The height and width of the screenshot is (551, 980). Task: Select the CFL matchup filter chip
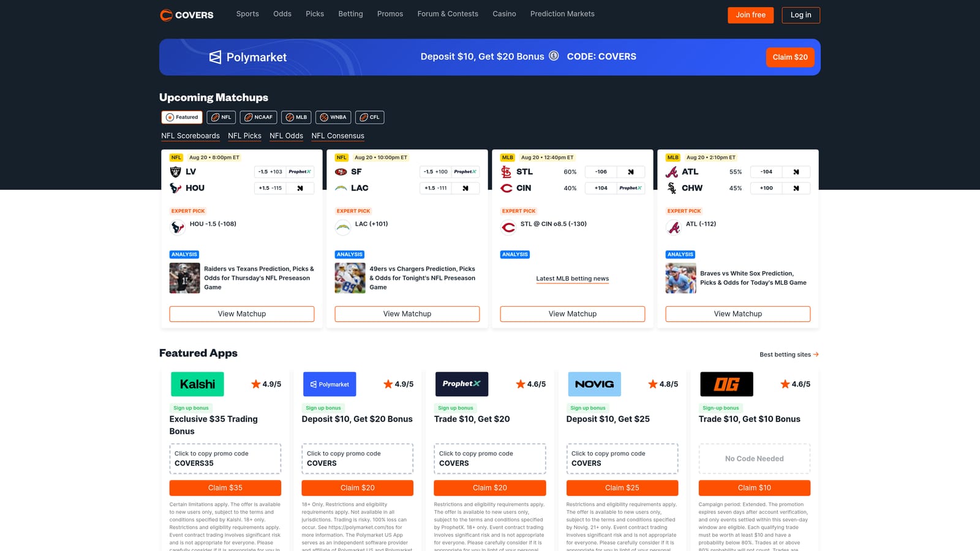pyautogui.click(x=370, y=117)
